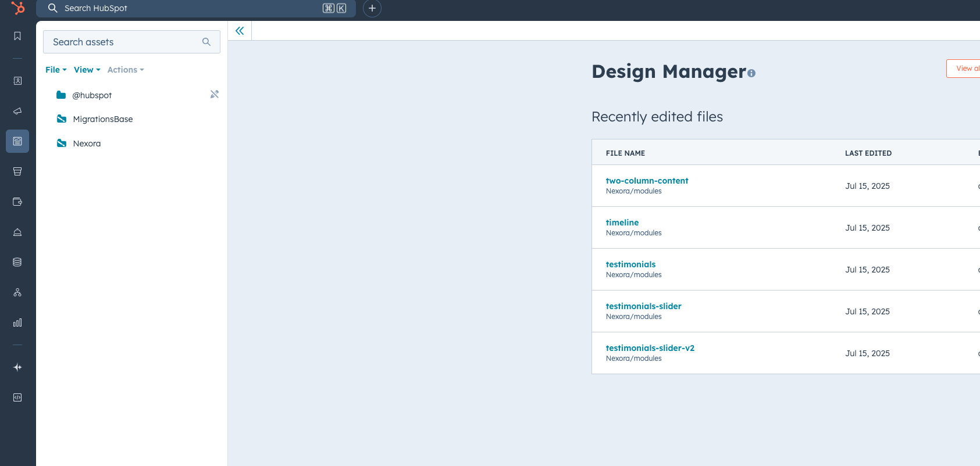Open the timeline module file
This screenshot has width=980, height=466.
pyautogui.click(x=622, y=223)
